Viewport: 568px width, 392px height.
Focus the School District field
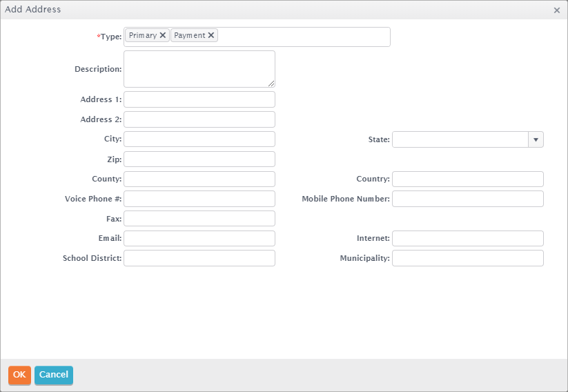click(x=199, y=258)
